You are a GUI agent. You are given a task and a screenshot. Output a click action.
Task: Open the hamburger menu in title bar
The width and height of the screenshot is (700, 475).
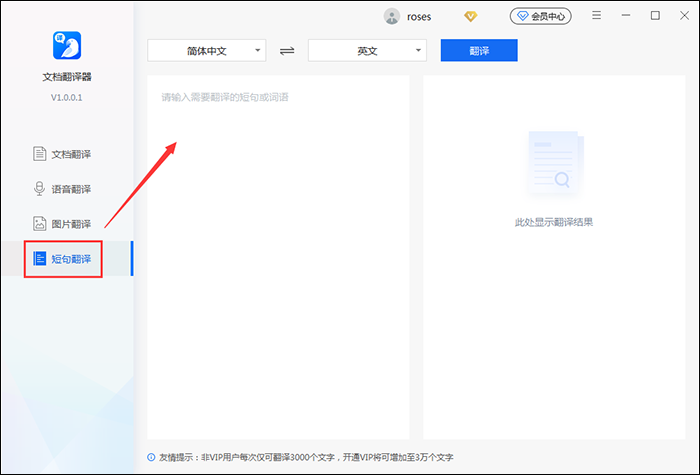tap(597, 16)
